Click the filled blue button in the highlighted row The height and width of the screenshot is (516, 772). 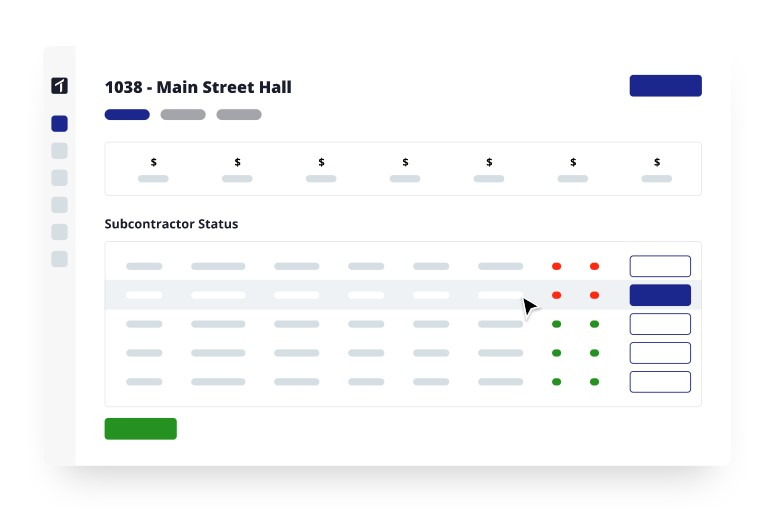[x=660, y=295]
